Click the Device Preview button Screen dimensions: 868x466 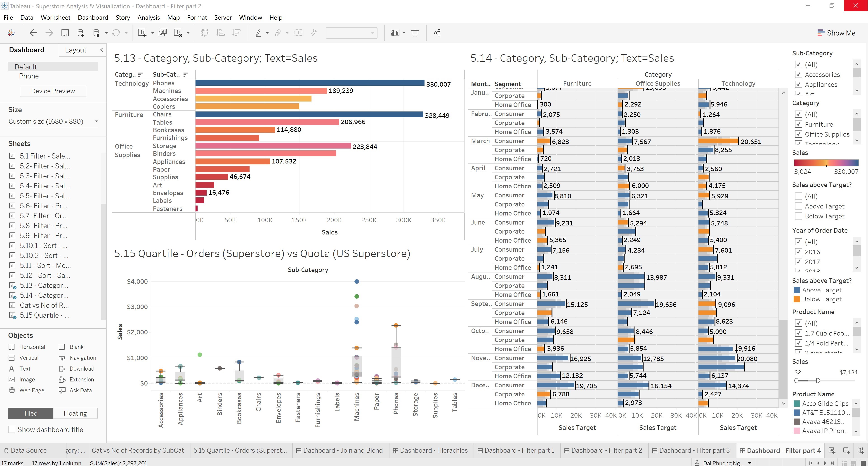(x=53, y=91)
